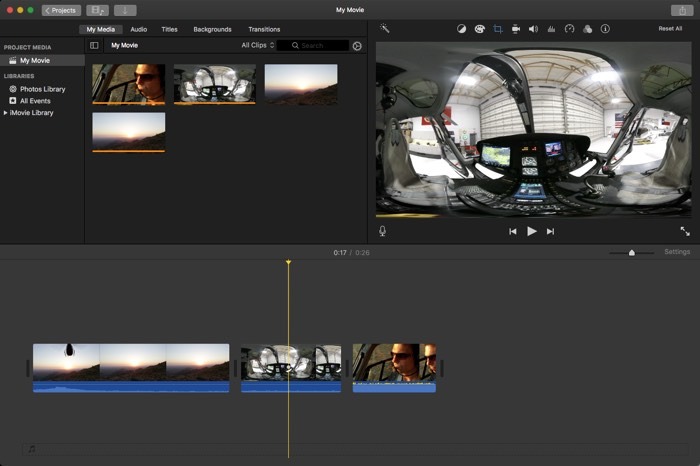Open browser settings gear icon

click(357, 46)
